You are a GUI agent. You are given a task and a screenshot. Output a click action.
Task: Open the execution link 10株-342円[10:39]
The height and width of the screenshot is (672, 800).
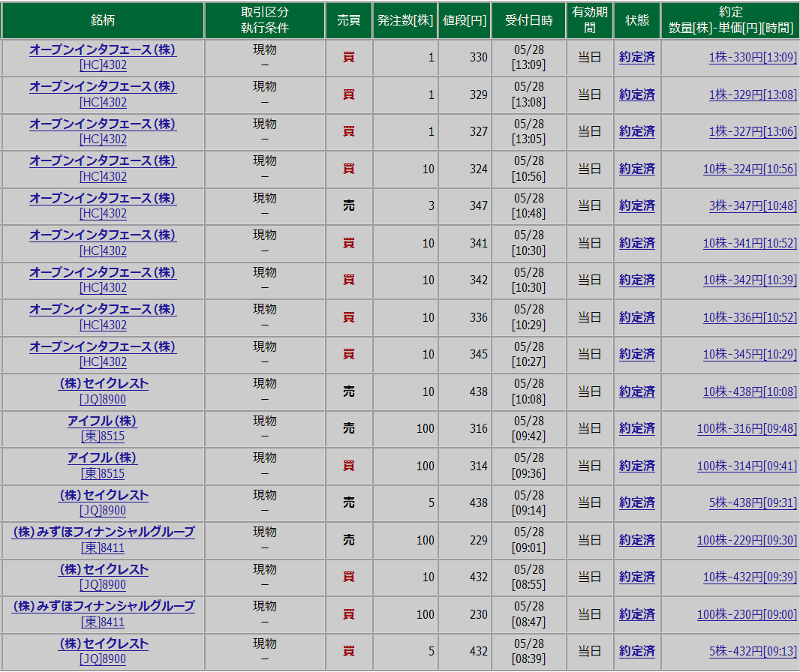(x=750, y=280)
